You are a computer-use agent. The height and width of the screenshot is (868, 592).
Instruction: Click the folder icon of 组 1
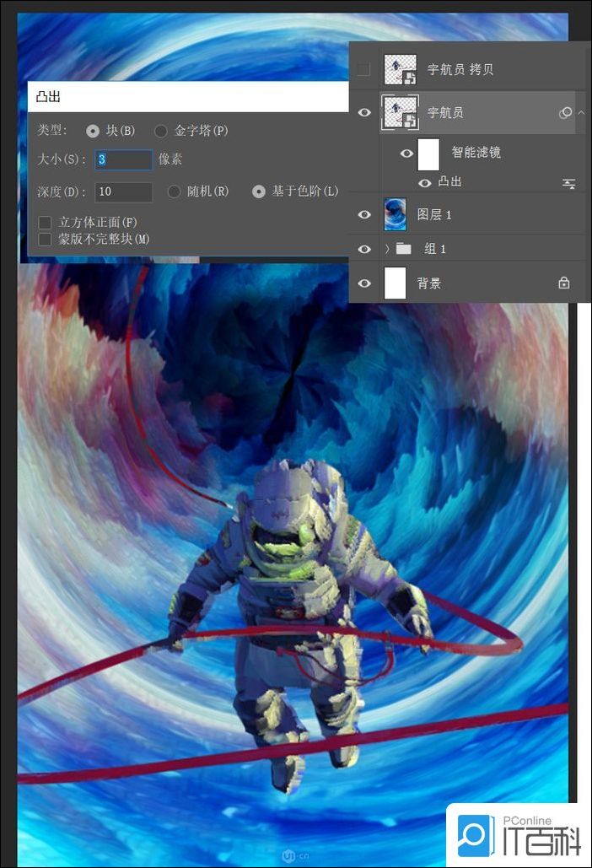coord(404,249)
